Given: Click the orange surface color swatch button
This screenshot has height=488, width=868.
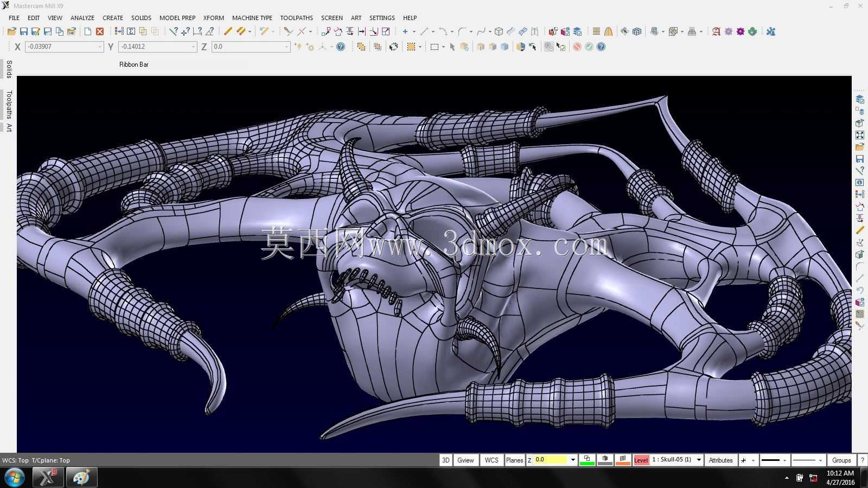Looking at the screenshot, I should 623,460.
